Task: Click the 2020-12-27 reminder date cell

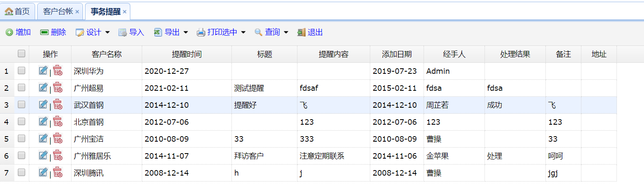Action: (187, 71)
